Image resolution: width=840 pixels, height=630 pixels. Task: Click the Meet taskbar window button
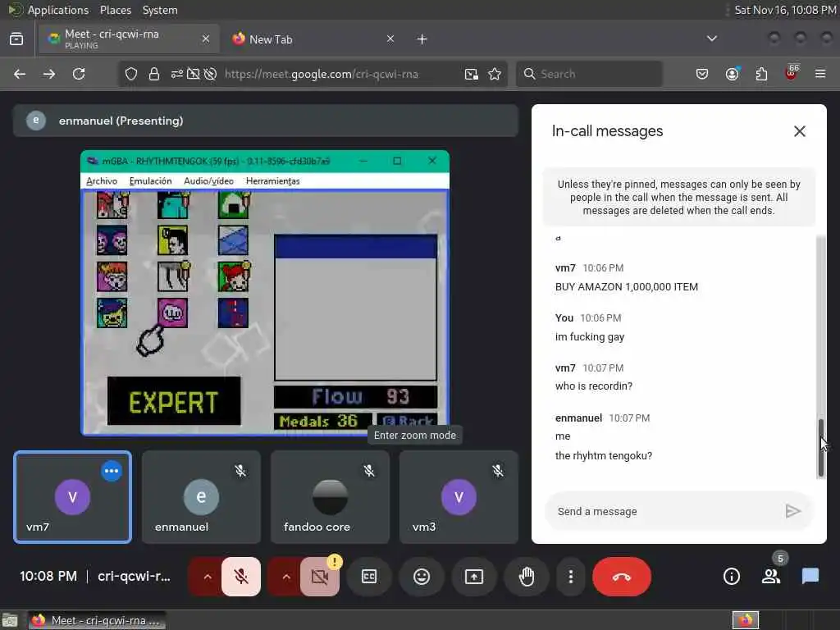point(97,620)
